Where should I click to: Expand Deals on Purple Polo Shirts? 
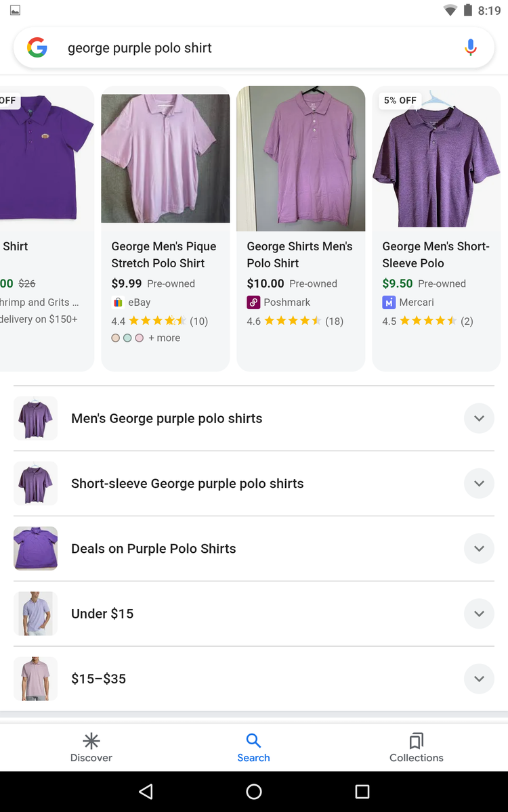[x=479, y=548]
